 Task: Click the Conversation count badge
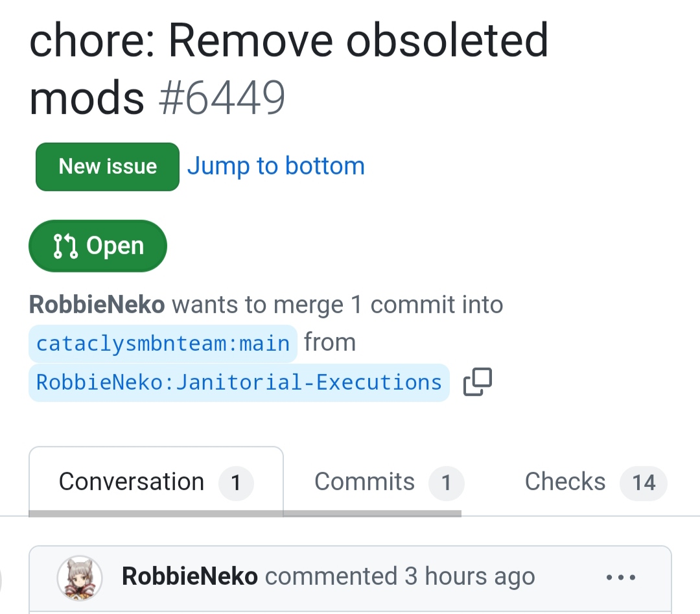pyautogui.click(x=236, y=482)
